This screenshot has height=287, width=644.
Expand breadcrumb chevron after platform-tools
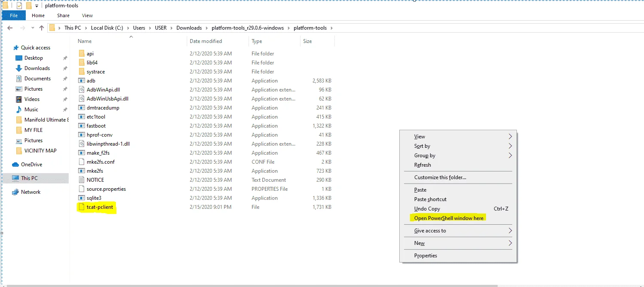[331, 28]
